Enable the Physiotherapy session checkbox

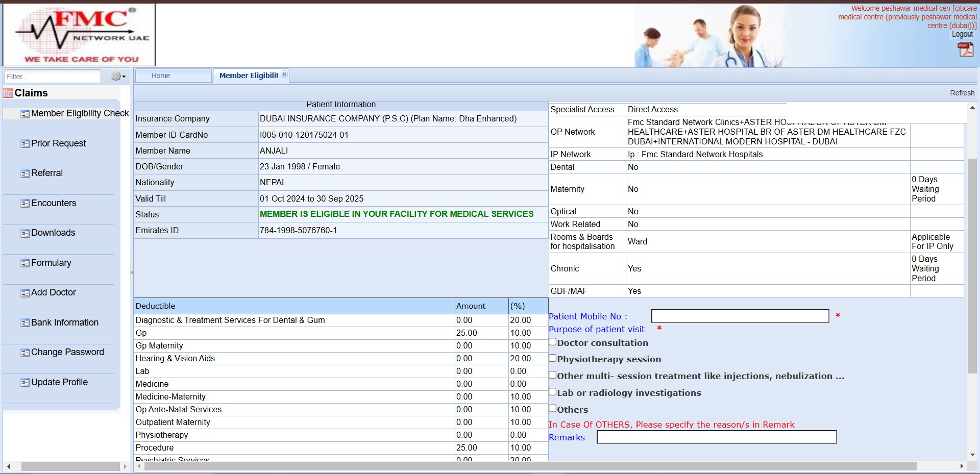point(552,358)
